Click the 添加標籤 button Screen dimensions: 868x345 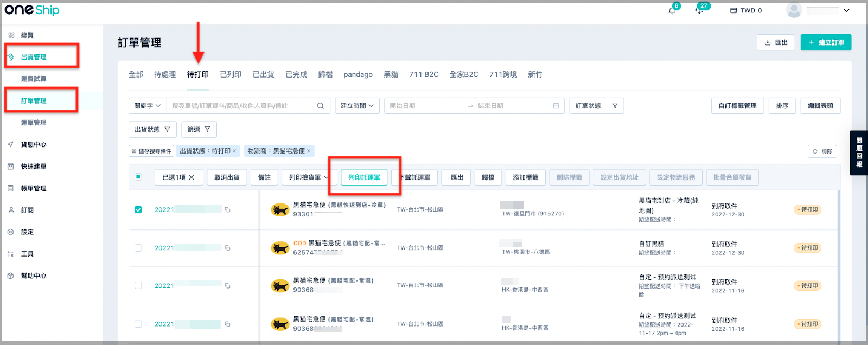pyautogui.click(x=526, y=177)
